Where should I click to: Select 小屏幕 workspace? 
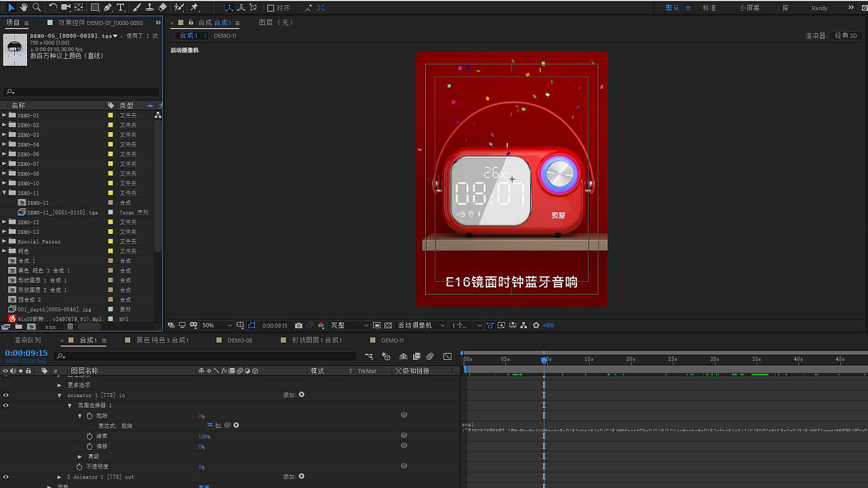coord(749,7)
